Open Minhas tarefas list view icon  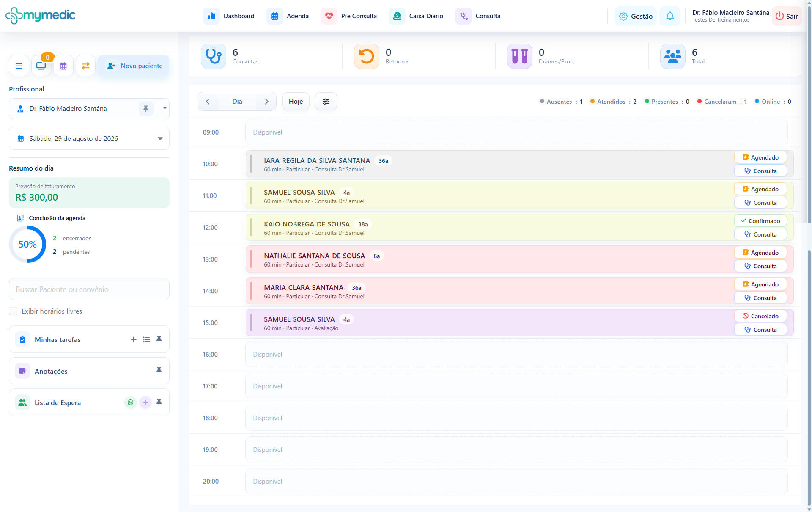click(x=146, y=339)
